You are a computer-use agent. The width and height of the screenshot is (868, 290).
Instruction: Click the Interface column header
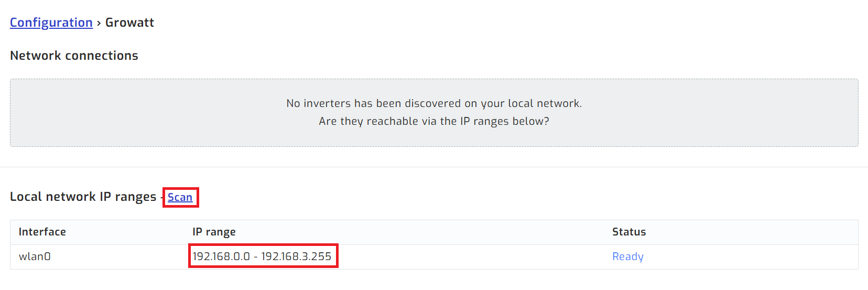pyautogui.click(x=42, y=232)
